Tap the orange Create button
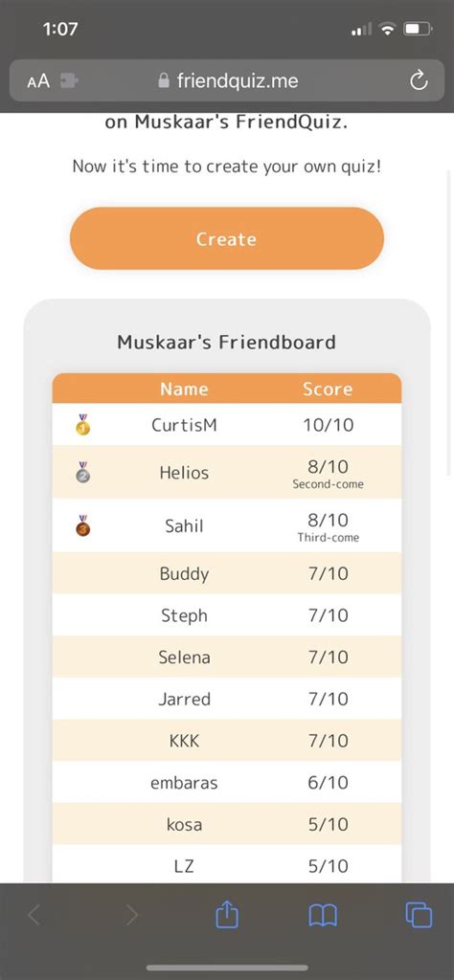The height and width of the screenshot is (980, 454). pyautogui.click(x=226, y=238)
